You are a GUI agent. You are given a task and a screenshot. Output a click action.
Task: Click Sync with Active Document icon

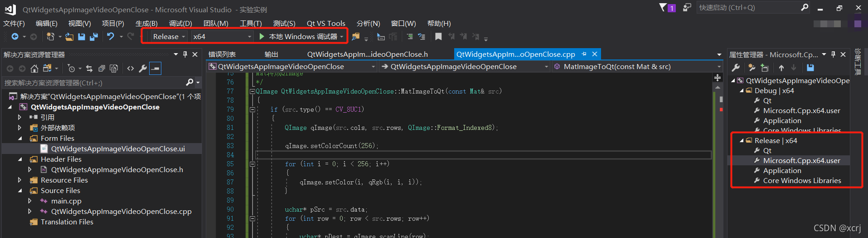89,69
